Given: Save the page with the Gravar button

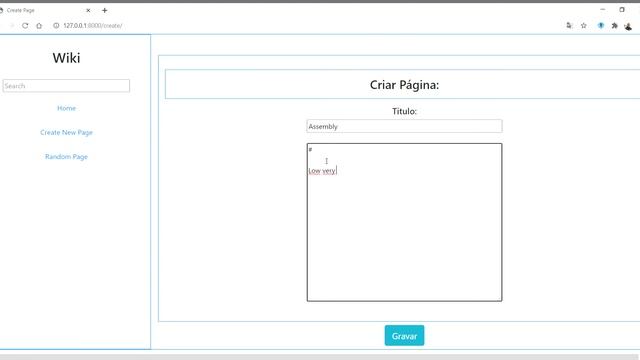Looking at the screenshot, I should click(404, 336).
